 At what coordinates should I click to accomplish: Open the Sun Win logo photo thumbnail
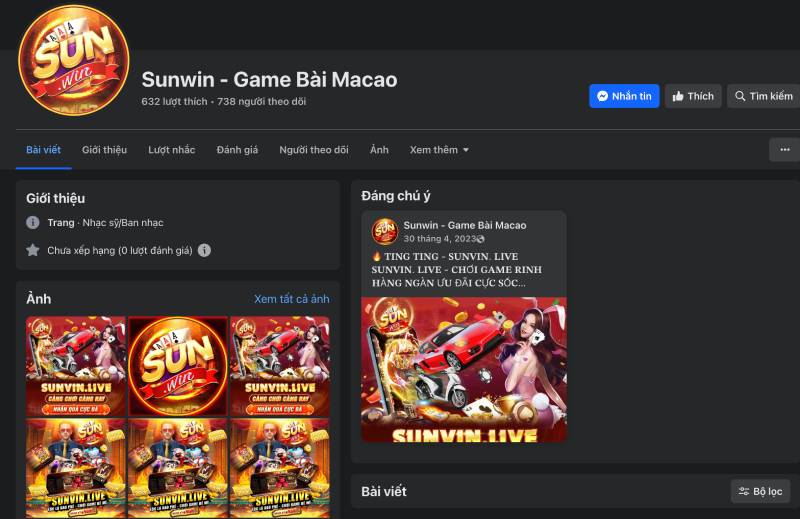click(178, 366)
